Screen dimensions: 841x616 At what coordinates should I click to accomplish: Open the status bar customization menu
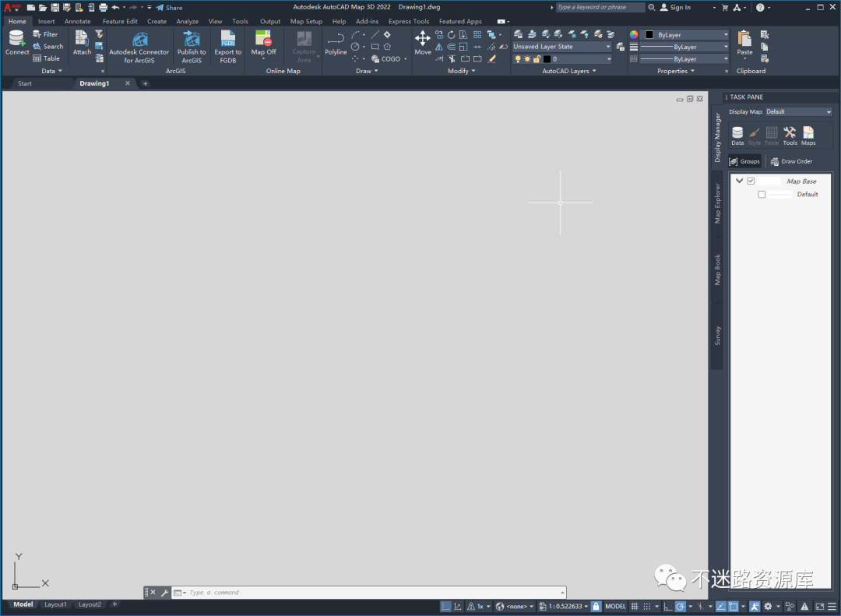point(832,607)
